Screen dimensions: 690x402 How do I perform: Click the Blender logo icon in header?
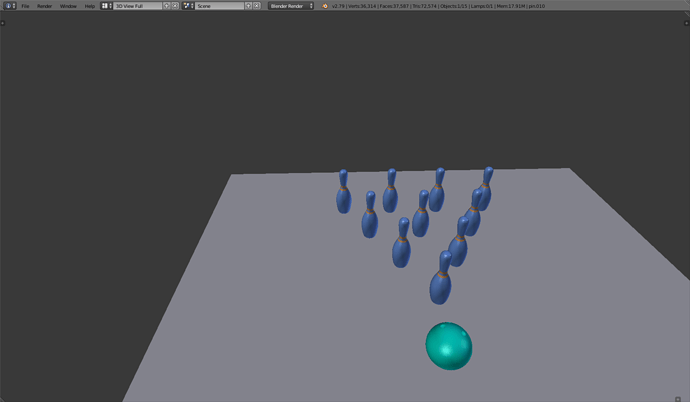(x=325, y=6)
